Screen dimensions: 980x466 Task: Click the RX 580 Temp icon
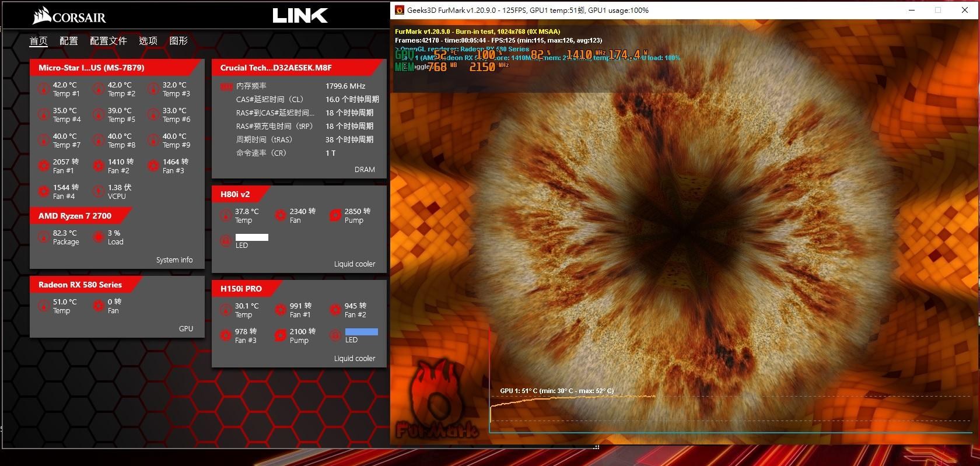click(x=43, y=306)
